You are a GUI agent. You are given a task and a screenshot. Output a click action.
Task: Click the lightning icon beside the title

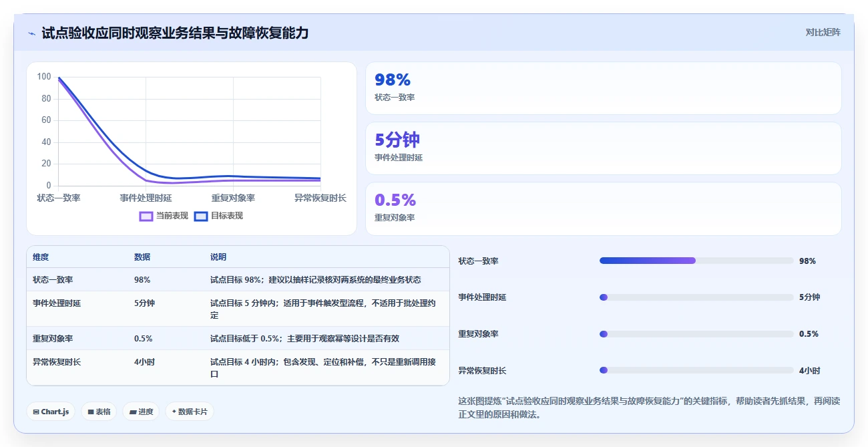[31, 33]
